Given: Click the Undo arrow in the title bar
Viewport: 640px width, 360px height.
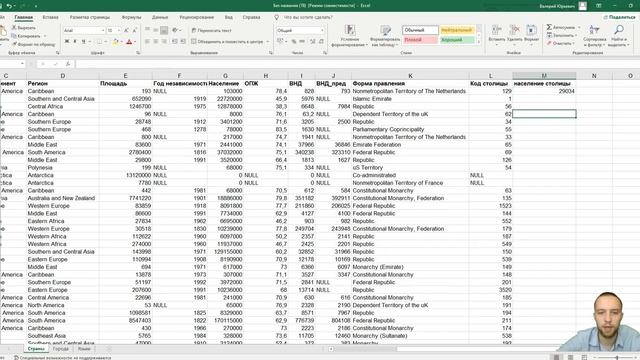Looking at the screenshot, I should [x=9, y=6].
